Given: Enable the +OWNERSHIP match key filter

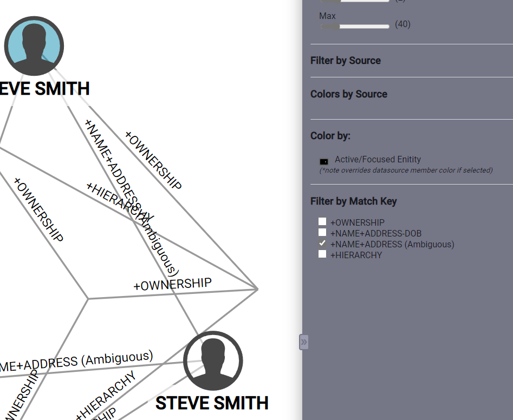Looking at the screenshot, I should click(322, 221).
